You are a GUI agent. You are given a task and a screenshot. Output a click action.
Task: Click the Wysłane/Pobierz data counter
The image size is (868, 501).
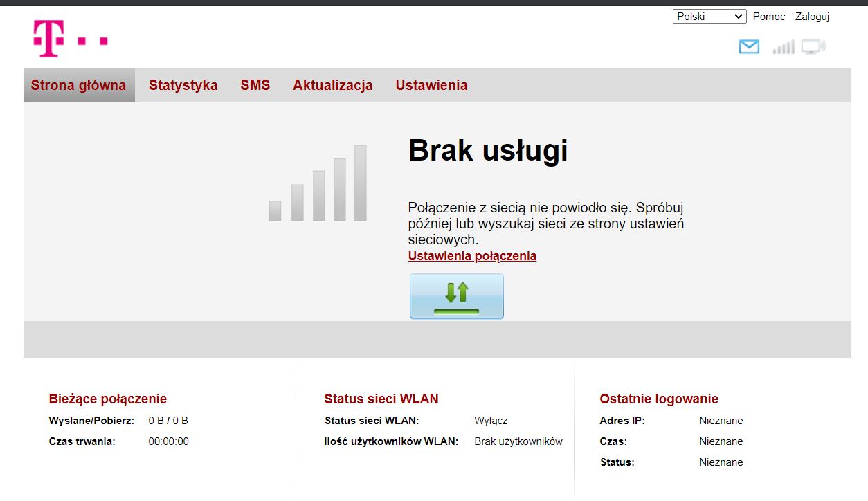tap(169, 420)
